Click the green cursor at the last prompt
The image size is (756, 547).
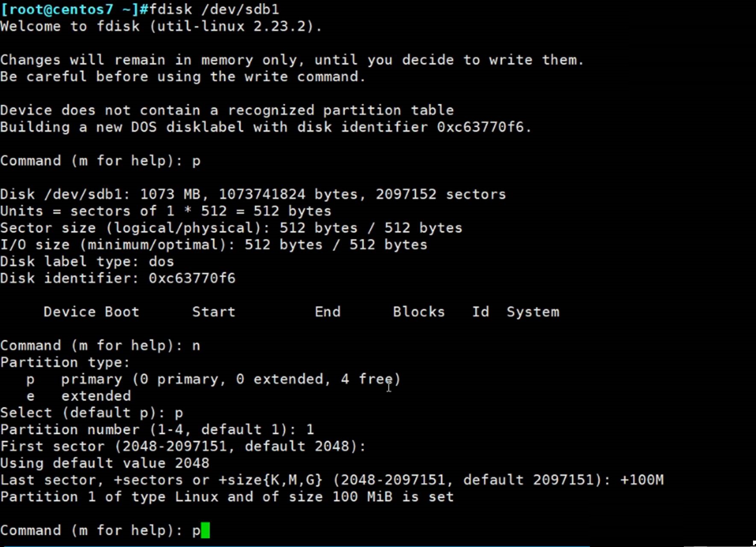205,530
